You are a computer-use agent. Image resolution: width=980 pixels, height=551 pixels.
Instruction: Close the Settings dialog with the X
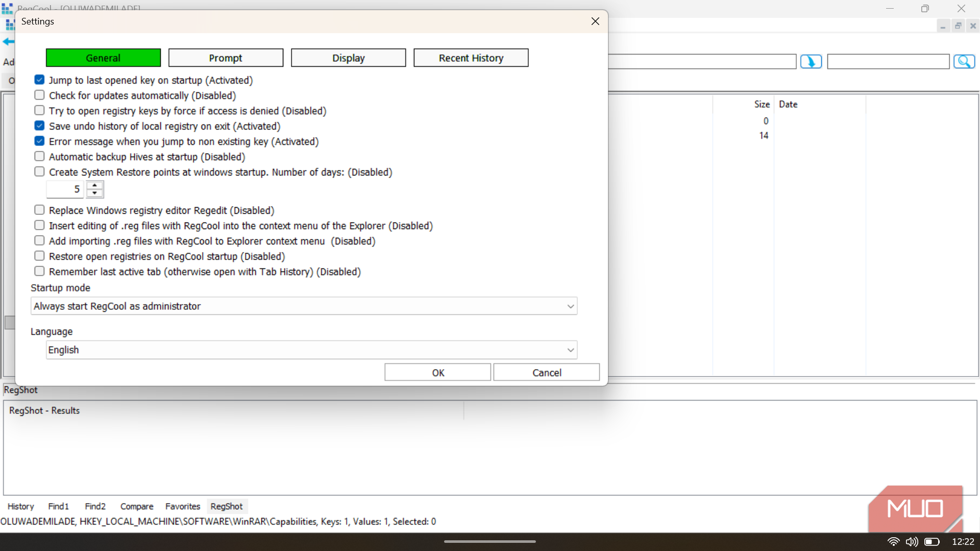pyautogui.click(x=595, y=21)
